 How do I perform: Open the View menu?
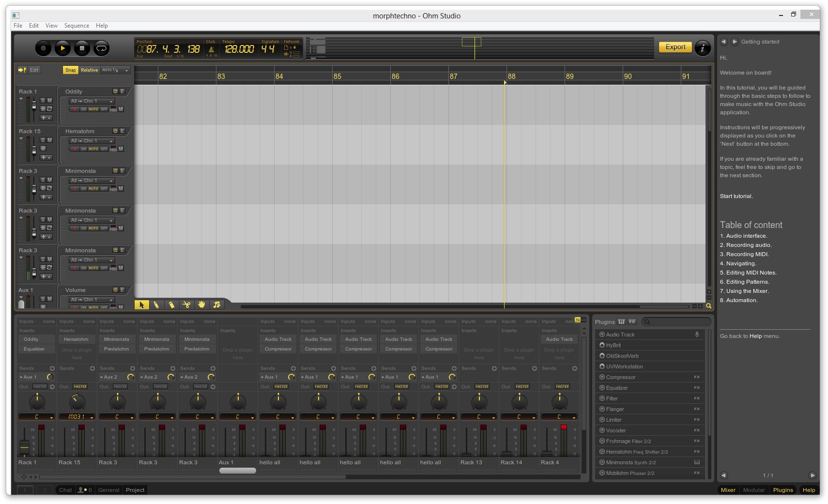(x=51, y=26)
